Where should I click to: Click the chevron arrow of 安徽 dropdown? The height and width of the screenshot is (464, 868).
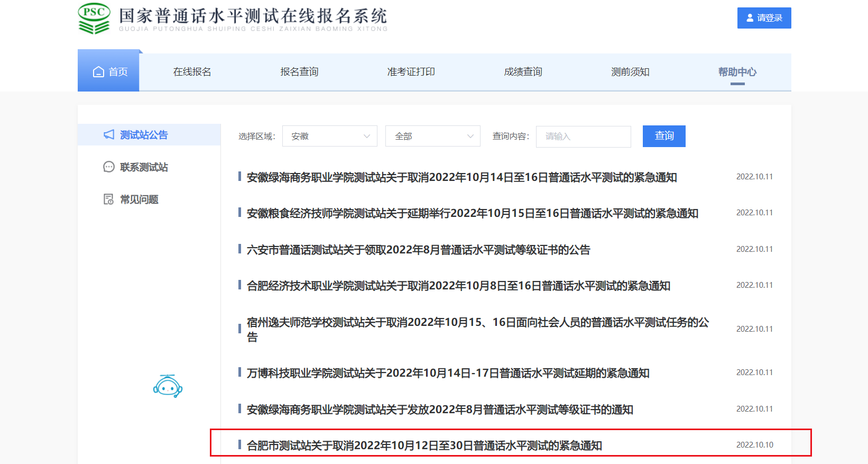[x=367, y=137]
